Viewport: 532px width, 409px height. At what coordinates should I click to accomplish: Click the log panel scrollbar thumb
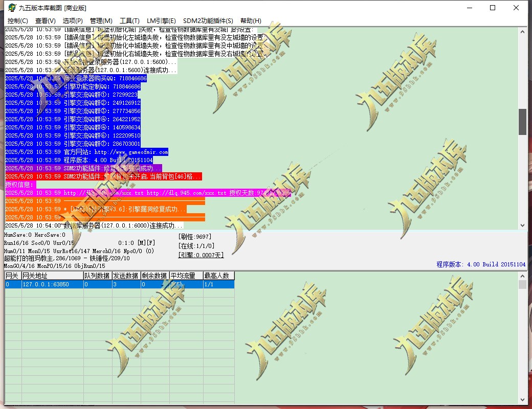(522, 122)
